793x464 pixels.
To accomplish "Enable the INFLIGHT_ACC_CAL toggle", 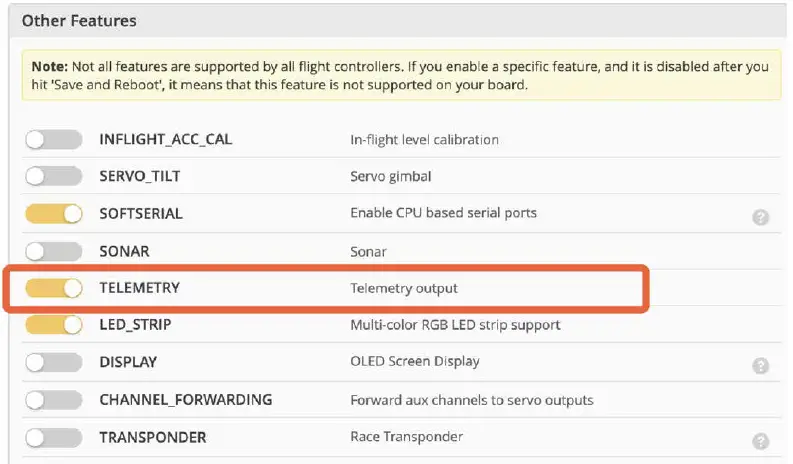I will (54, 140).
